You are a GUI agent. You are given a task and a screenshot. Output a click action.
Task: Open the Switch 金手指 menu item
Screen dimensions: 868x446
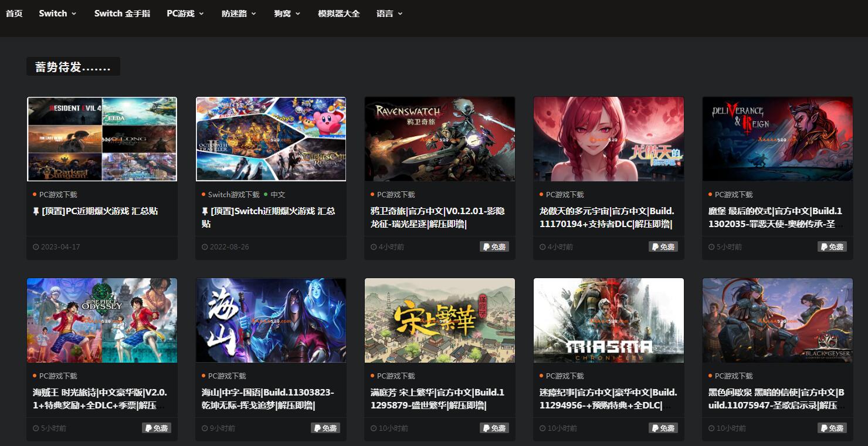pos(122,13)
